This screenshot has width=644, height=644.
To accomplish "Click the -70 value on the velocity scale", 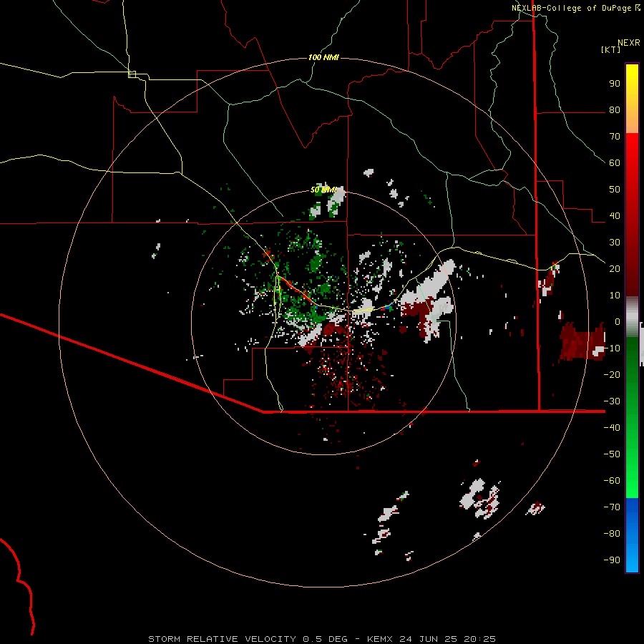I will pyautogui.click(x=612, y=507).
